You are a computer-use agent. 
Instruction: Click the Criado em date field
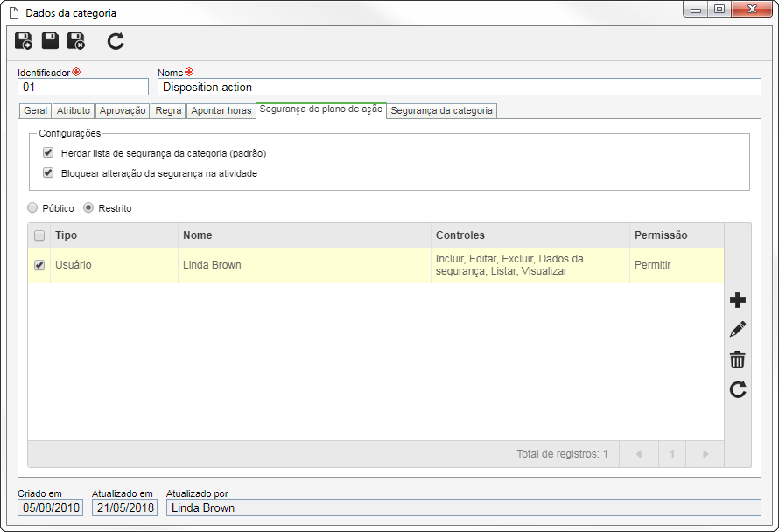(50, 507)
